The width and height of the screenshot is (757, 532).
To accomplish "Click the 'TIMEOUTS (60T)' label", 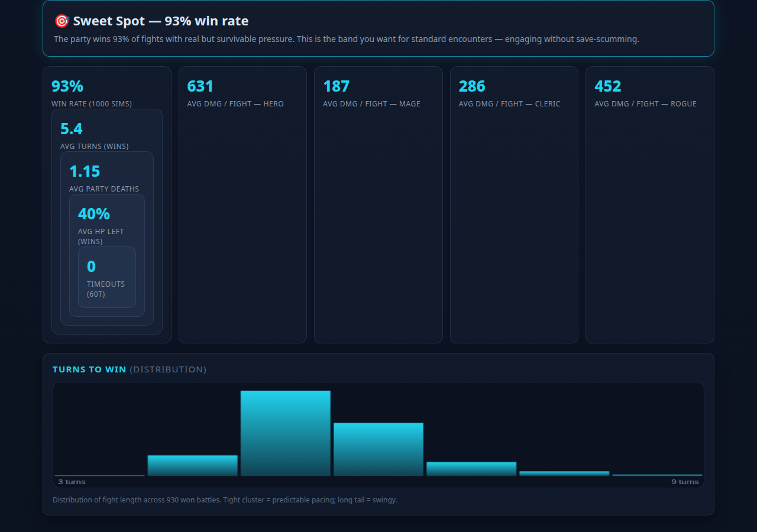I will click(x=106, y=289).
